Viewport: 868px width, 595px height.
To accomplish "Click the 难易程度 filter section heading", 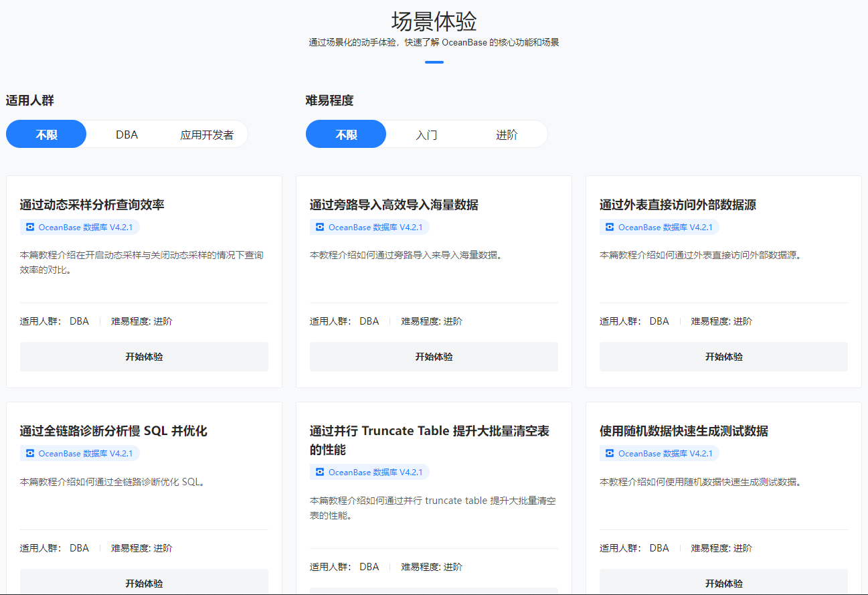I will (330, 100).
